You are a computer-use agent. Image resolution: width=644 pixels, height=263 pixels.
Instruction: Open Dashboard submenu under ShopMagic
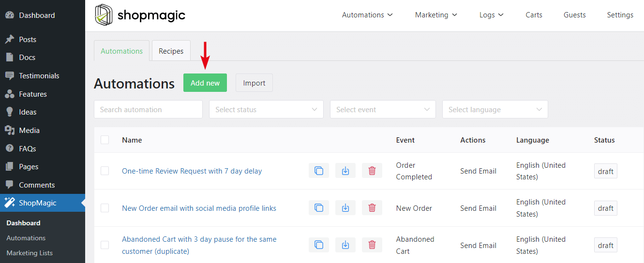(x=23, y=223)
